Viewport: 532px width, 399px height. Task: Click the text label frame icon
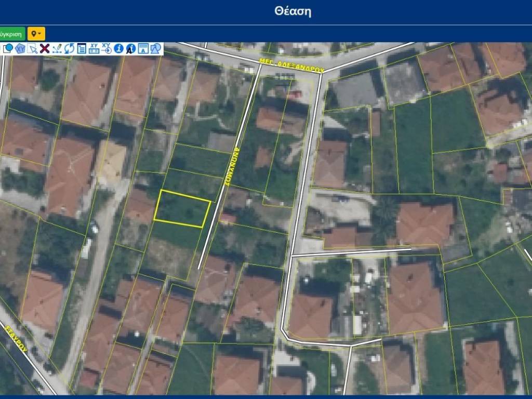pyautogui.click(x=143, y=48)
